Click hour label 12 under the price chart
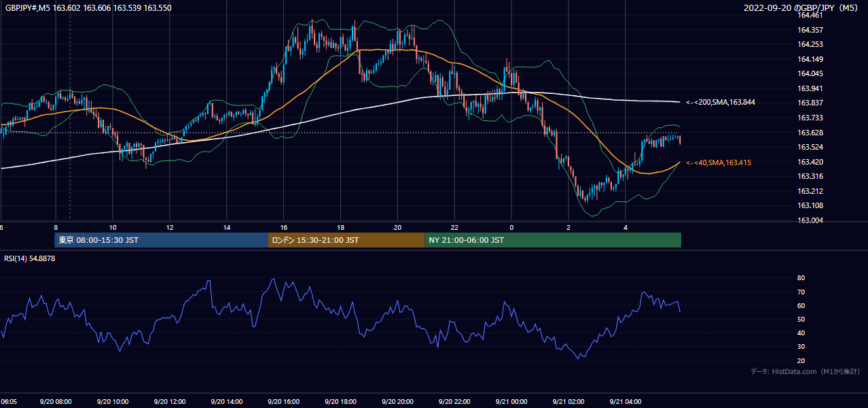This screenshot has width=868, height=408. point(170,228)
